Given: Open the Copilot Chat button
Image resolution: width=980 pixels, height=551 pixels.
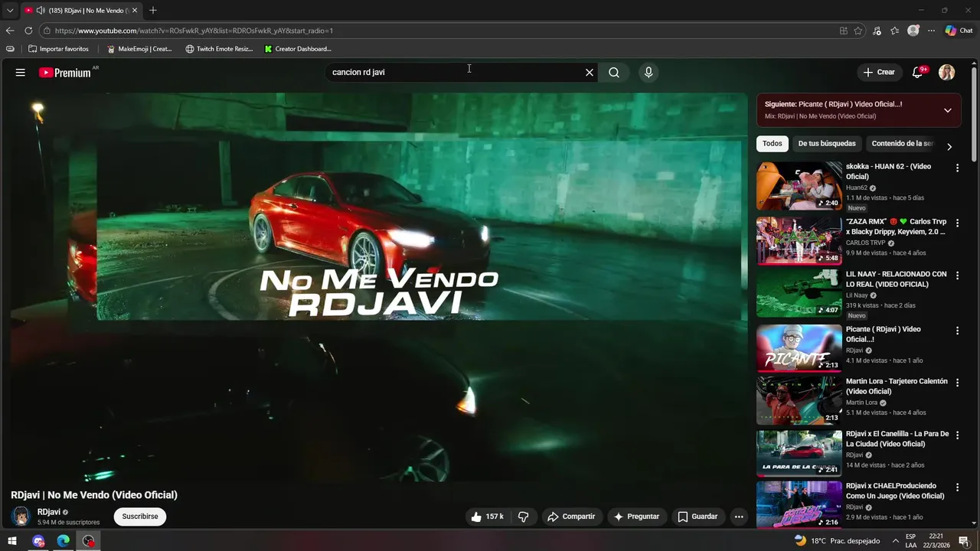Looking at the screenshot, I should pos(959,31).
